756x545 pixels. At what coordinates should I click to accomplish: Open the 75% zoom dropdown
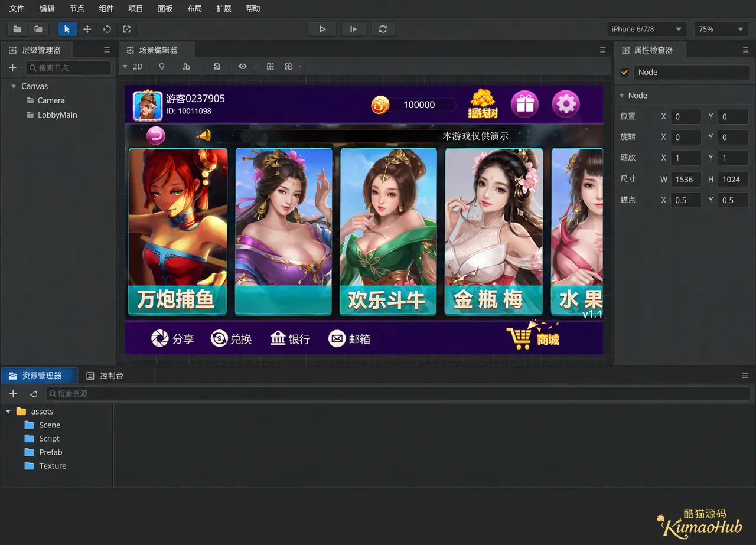click(x=721, y=29)
